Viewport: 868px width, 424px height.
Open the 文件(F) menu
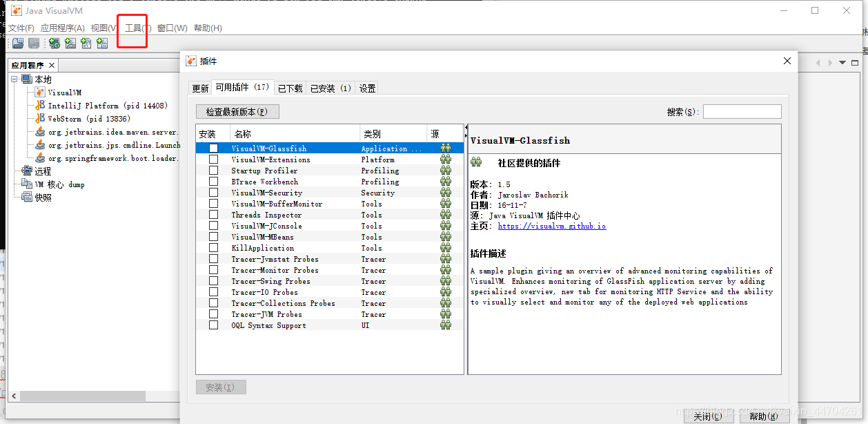[x=21, y=28]
